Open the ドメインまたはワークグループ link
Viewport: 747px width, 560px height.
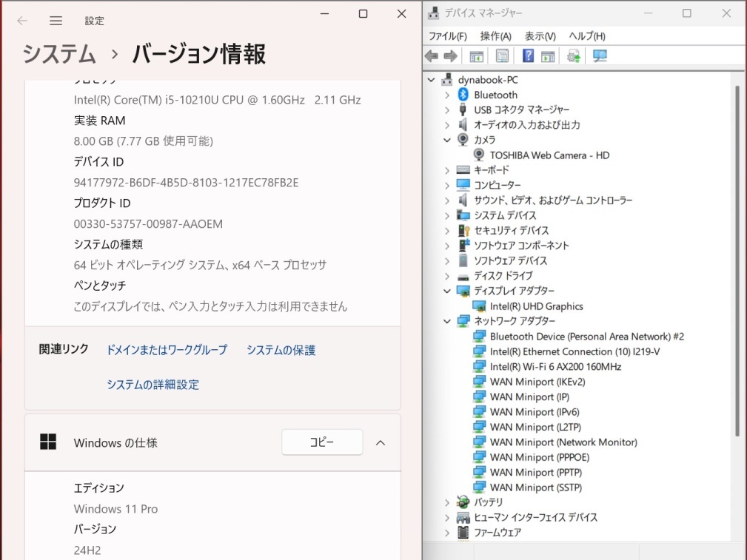pyautogui.click(x=167, y=350)
